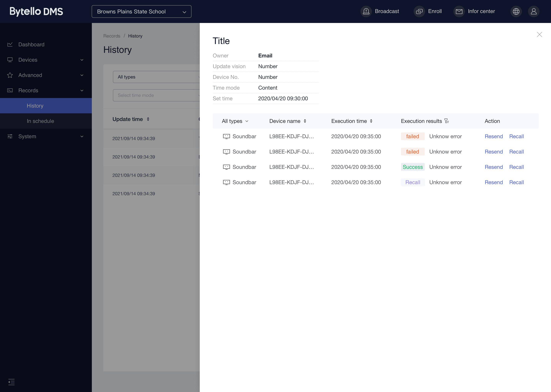Click Resend in Success row
The image size is (551, 392).
click(494, 167)
